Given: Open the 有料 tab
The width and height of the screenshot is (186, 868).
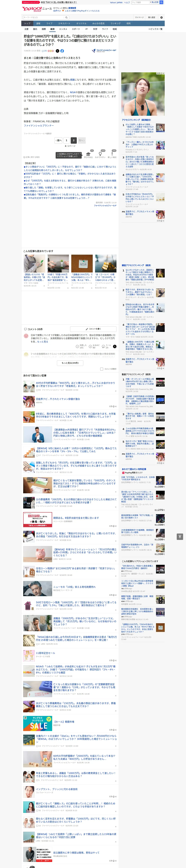Looking at the screenshot, I should coord(129,24).
